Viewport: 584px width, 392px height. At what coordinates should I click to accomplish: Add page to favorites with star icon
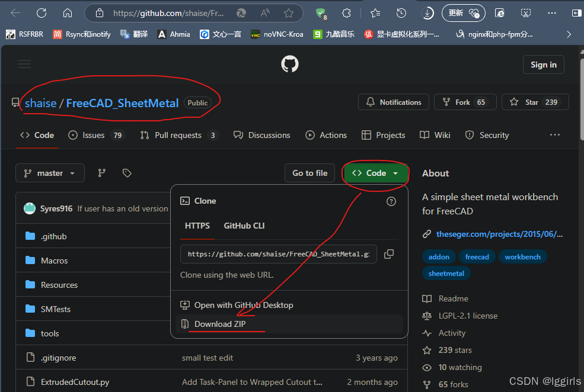(x=289, y=14)
